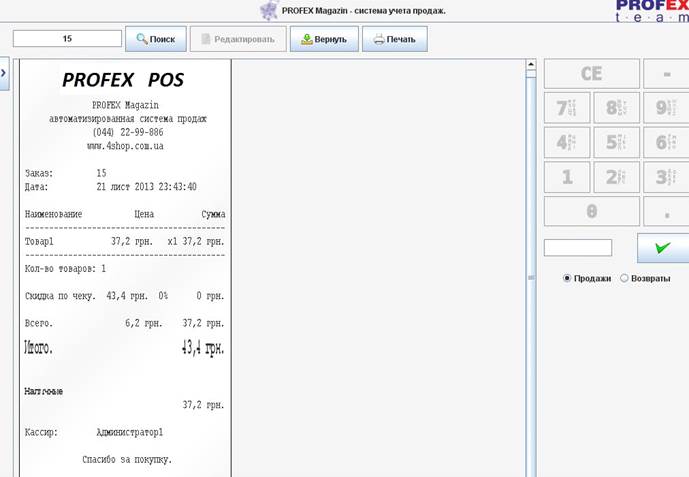Tap keypad digit 0
The image size is (689, 477).
pyautogui.click(x=591, y=211)
